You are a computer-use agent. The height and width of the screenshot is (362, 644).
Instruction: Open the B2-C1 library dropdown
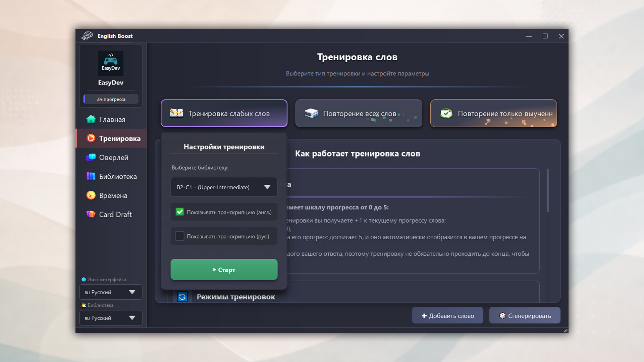point(224,187)
